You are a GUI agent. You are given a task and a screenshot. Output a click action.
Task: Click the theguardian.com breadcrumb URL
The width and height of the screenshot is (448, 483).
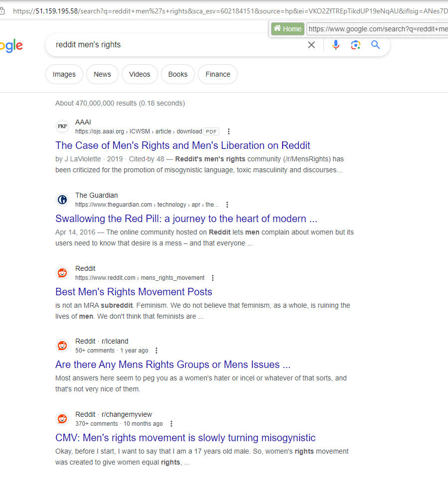pos(147,205)
